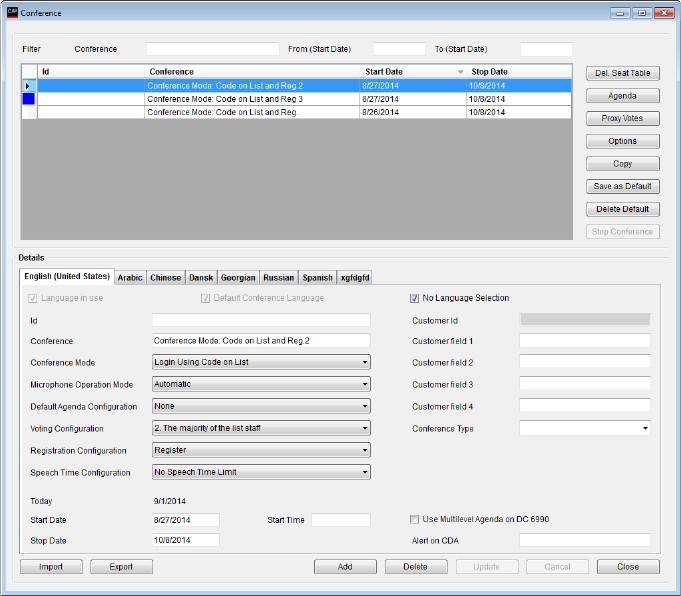
Task: Select the Dansk tab
Action: [201, 278]
